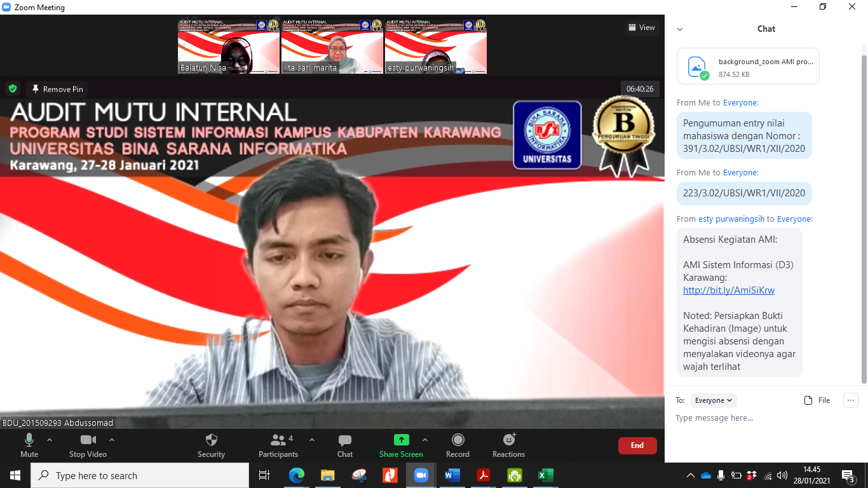Open the Windows notification center
The image size is (868, 488).
click(x=848, y=475)
